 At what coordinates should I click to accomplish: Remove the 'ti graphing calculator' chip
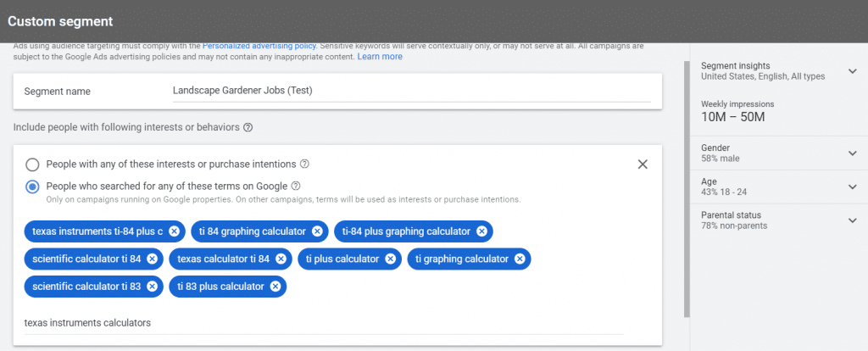[520, 259]
